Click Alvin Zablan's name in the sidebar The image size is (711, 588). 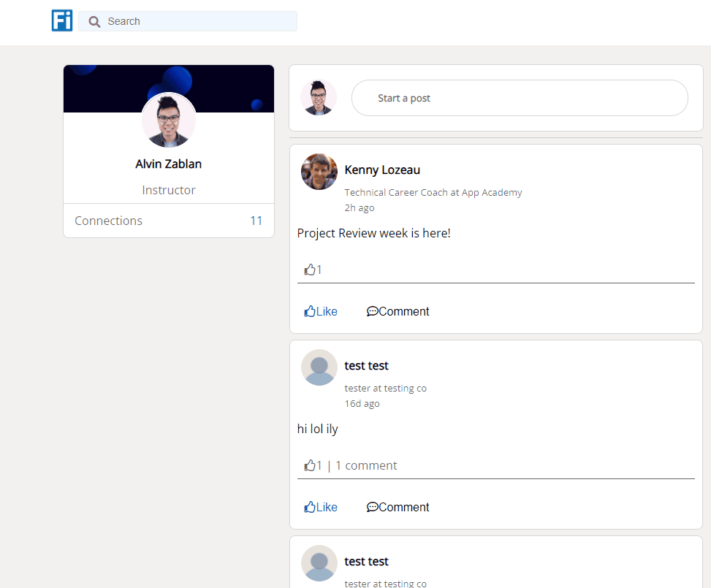[169, 164]
